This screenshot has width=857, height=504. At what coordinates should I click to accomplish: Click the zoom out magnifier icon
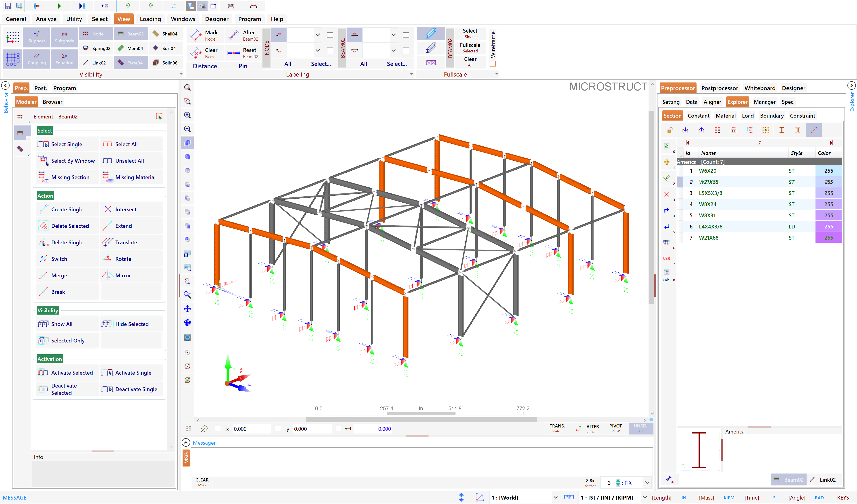point(187,129)
